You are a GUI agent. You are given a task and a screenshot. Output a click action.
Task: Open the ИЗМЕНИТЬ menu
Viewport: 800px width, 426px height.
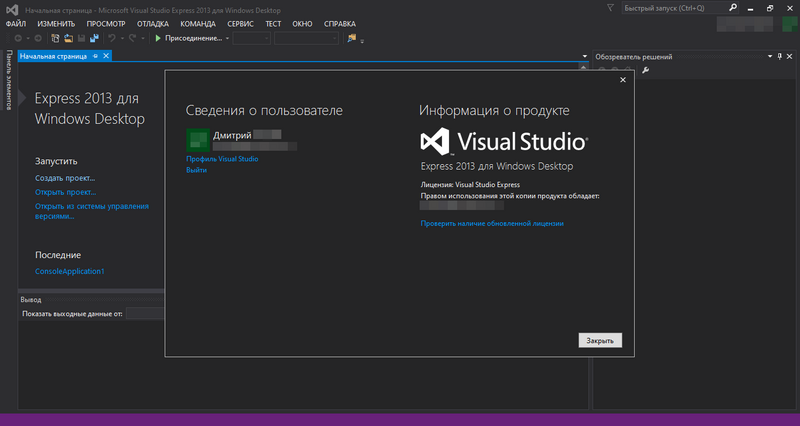(x=56, y=24)
